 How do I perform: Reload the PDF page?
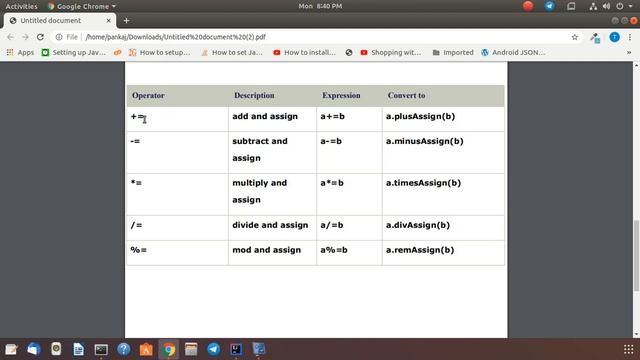(x=40, y=37)
